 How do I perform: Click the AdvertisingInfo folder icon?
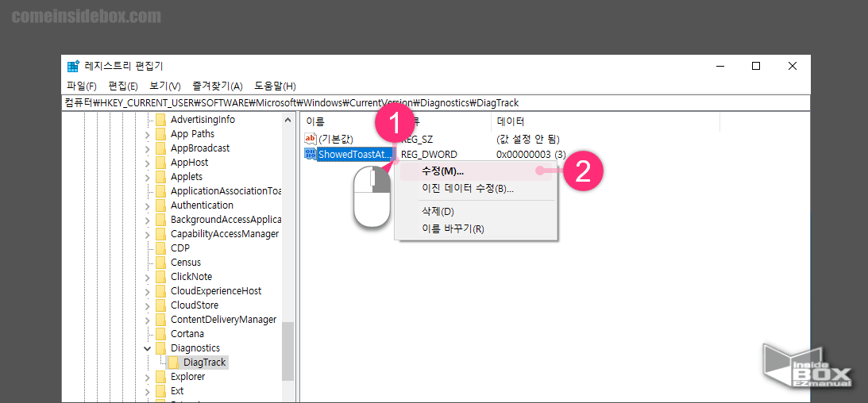(161, 120)
